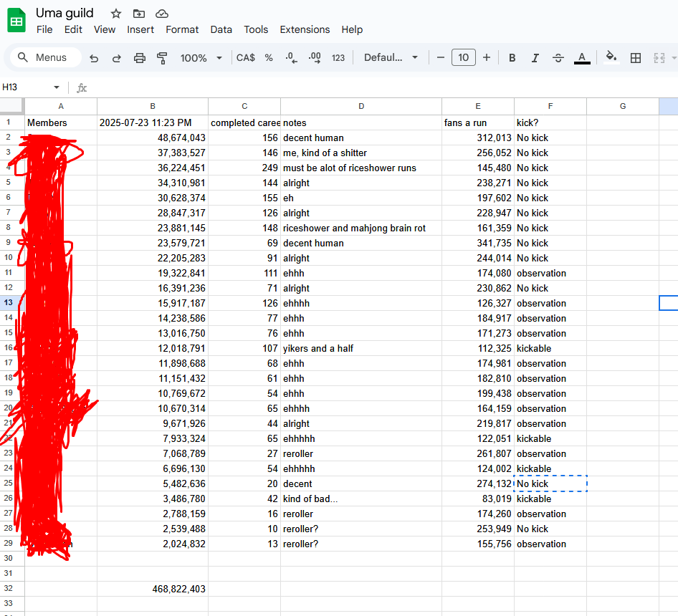Select the 'No kick' cell in row 25
The height and width of the screenshot is (616, 678).
[550, 483]
